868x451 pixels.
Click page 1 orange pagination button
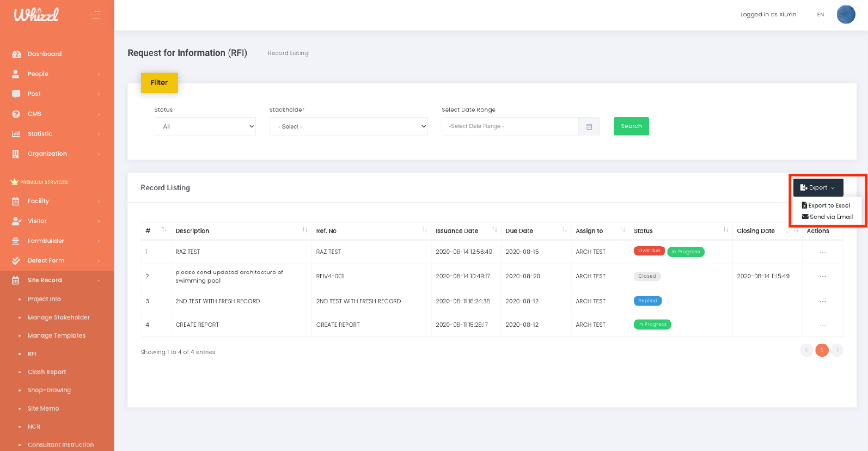click(822, 350)
